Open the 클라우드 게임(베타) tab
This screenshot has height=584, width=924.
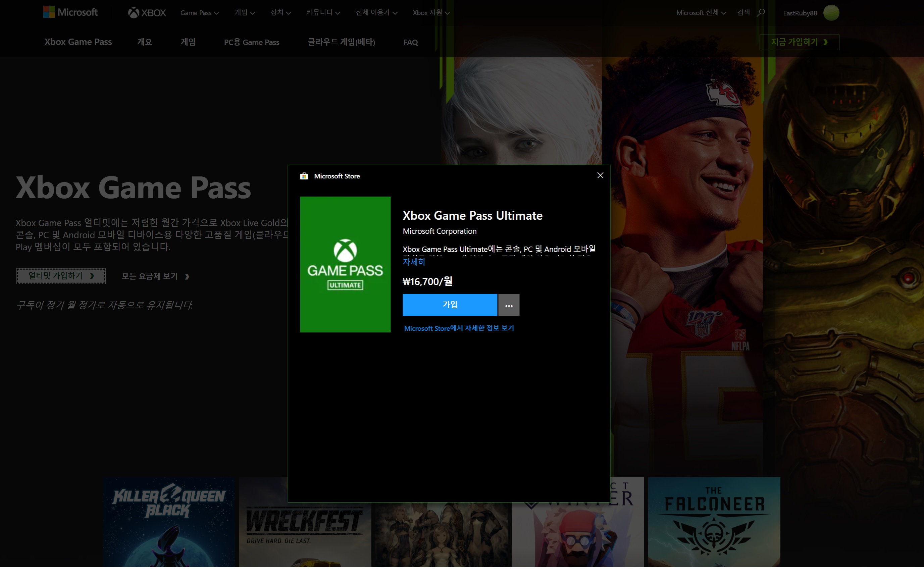point(342,42)
